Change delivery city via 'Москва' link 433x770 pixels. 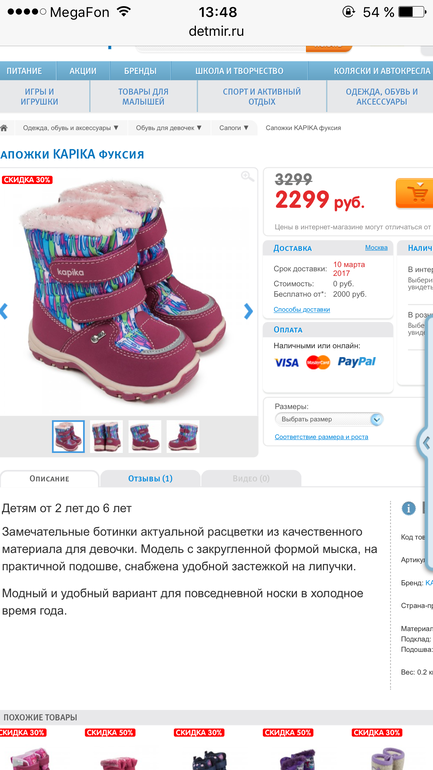click(376, 248)
